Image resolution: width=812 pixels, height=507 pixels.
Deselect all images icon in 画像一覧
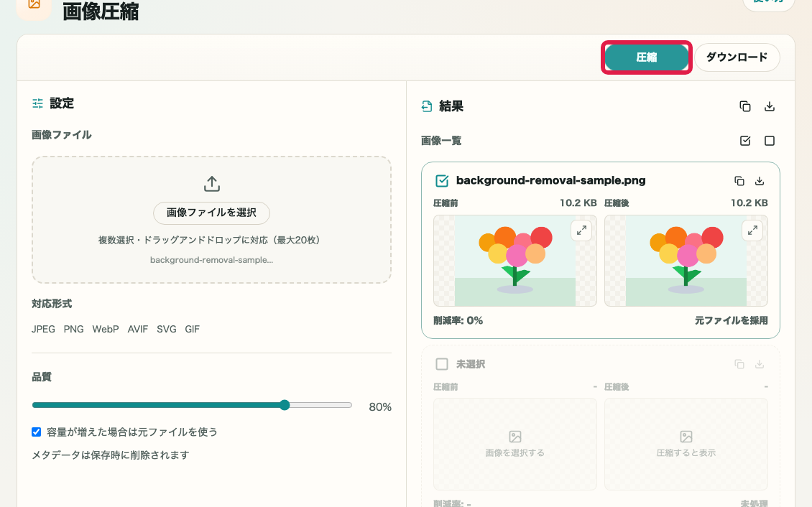coord(770,141)
